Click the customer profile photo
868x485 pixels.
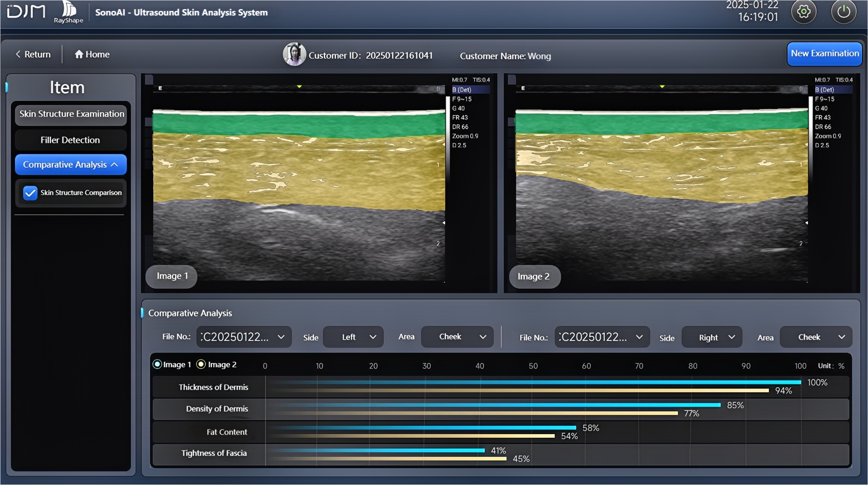[294, 55]
